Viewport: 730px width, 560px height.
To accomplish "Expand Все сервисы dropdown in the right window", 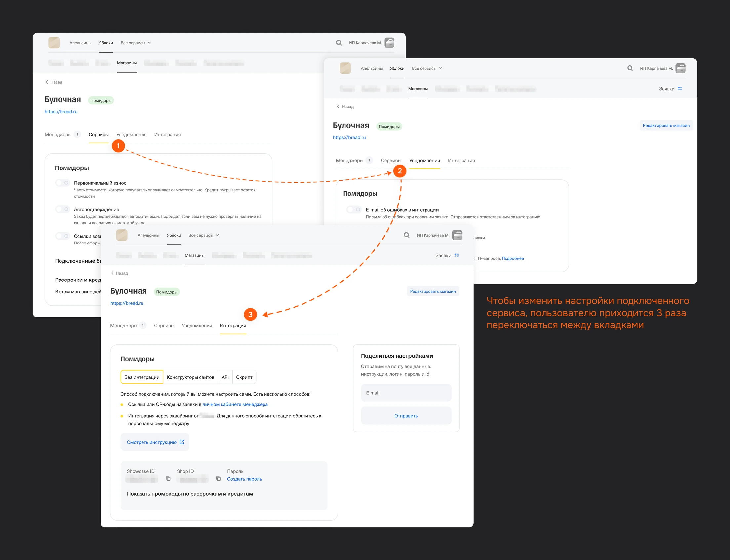I will [427, 68].
